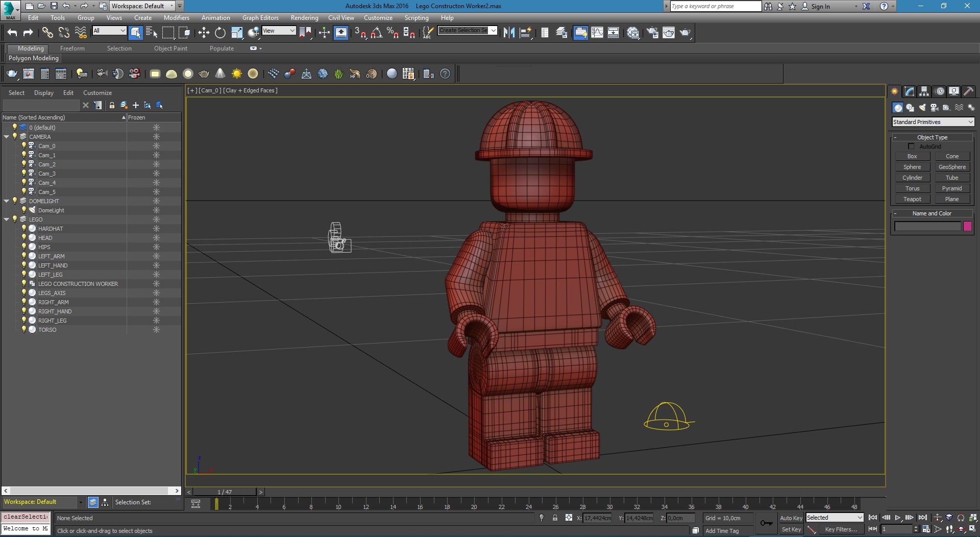980x537 pixels.
Task: Collapse the CAMERA layer
Action: 7,137
